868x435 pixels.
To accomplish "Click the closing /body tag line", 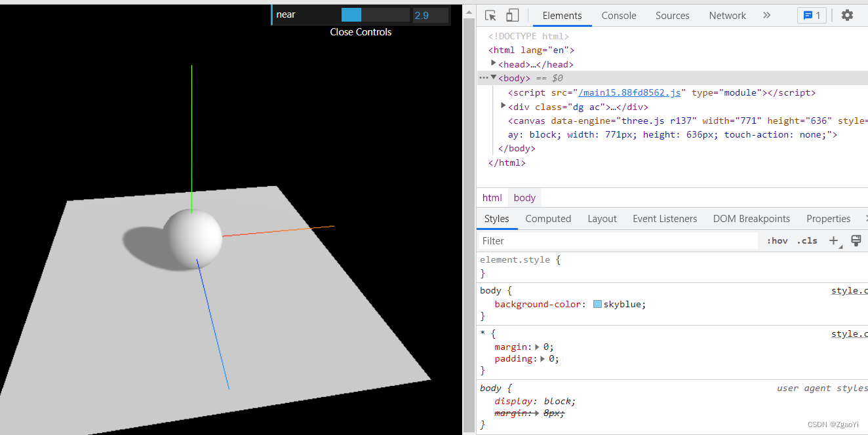I will (x=517, y=149).
